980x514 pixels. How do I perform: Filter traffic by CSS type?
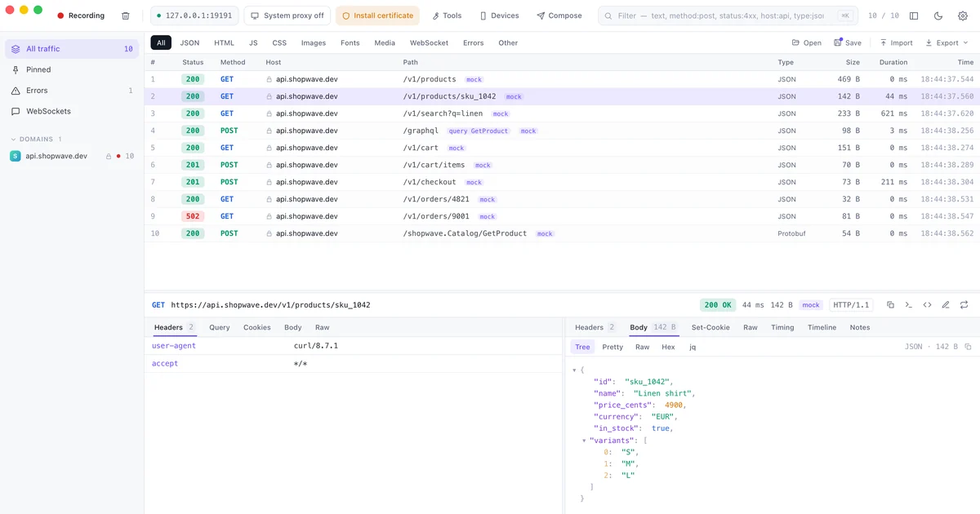[279, 42]
